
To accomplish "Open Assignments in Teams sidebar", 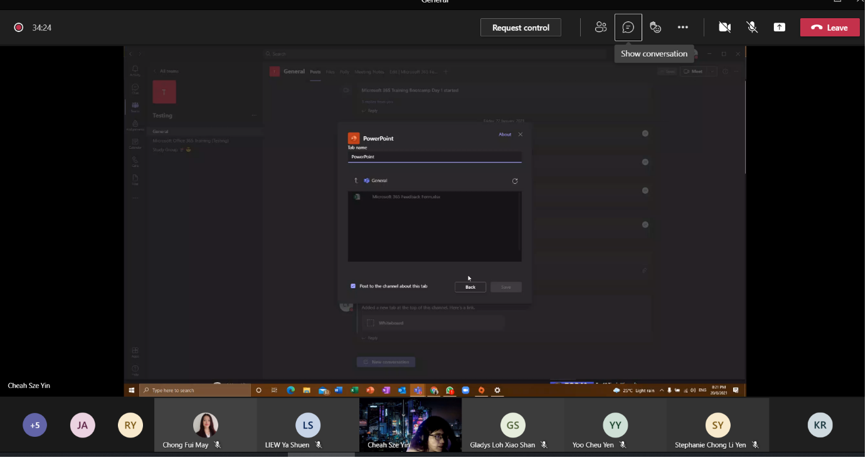I will (135, 126).
